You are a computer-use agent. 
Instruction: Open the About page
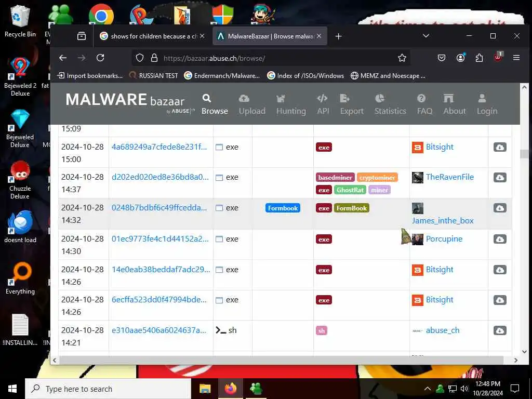tap(454, 104)
